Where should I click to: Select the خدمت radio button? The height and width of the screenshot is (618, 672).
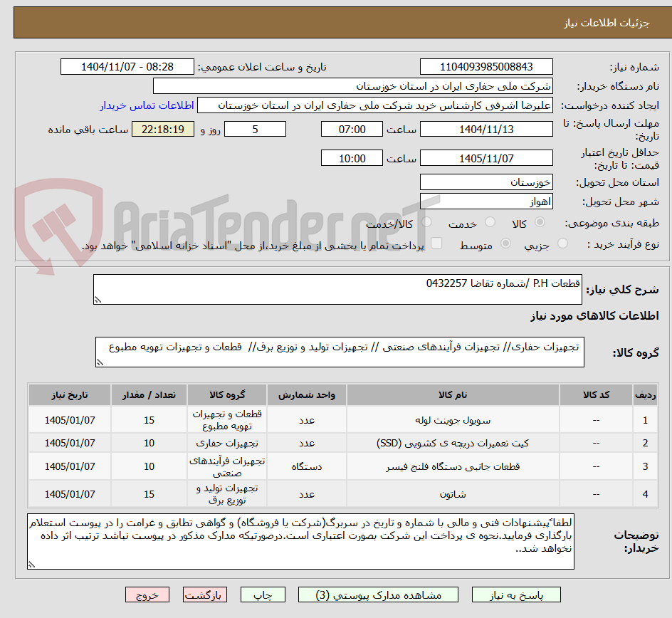[490, 221]
